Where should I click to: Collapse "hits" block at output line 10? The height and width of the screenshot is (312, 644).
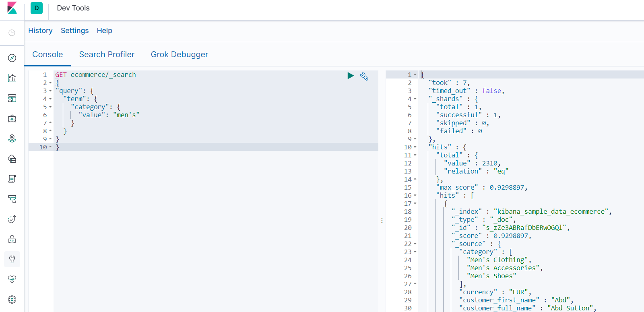415,147
